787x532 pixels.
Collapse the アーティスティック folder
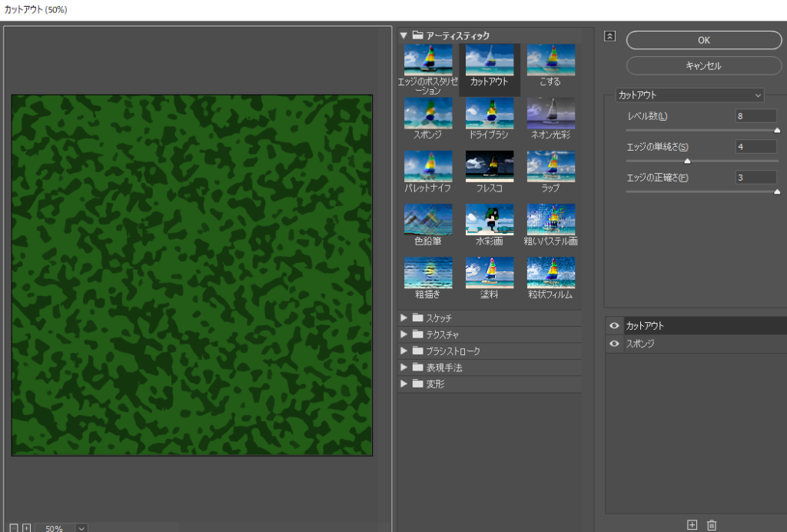point(403,35)
